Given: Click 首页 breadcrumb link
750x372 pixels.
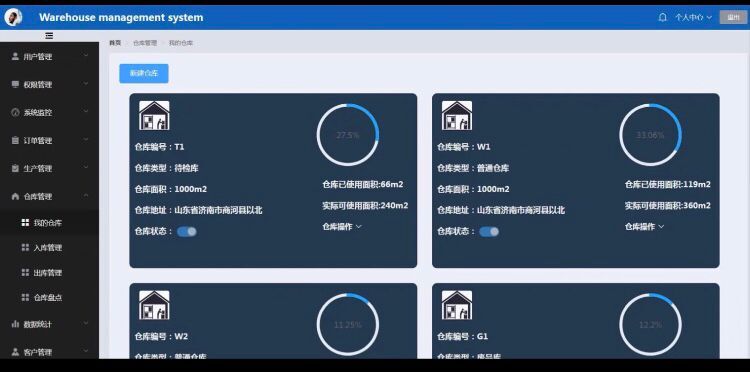Looking at the screenshot, I should coord(115,43).
